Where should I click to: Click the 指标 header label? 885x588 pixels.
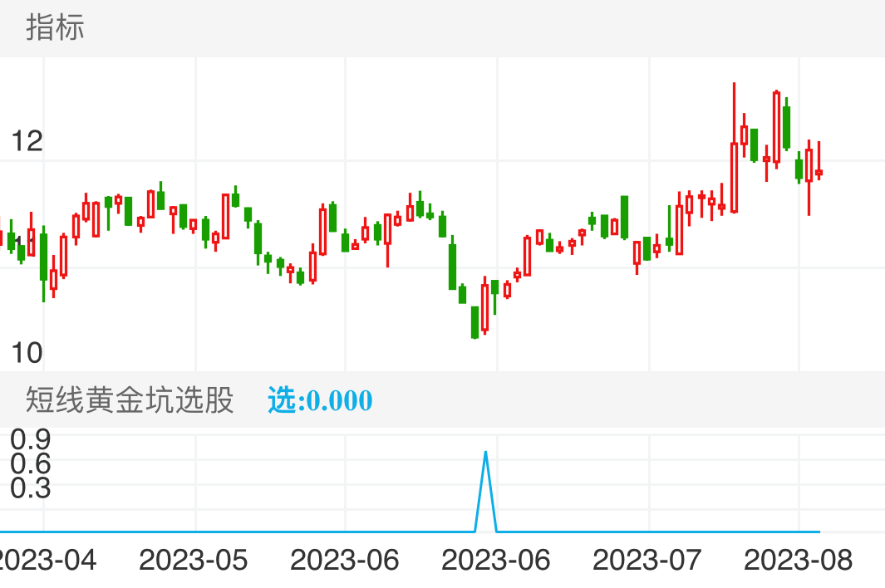click(x=55, y=27)
